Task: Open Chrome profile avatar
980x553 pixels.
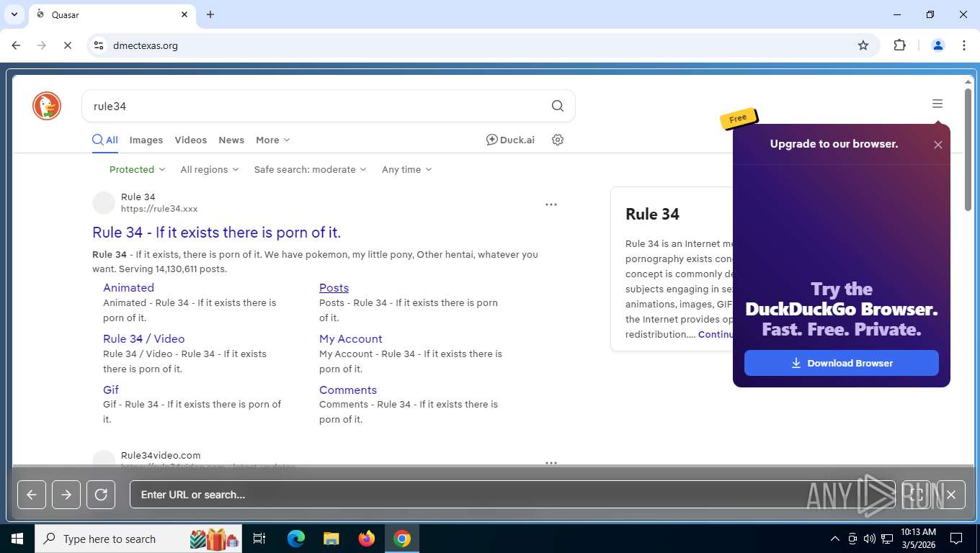Action: (938, 45)
